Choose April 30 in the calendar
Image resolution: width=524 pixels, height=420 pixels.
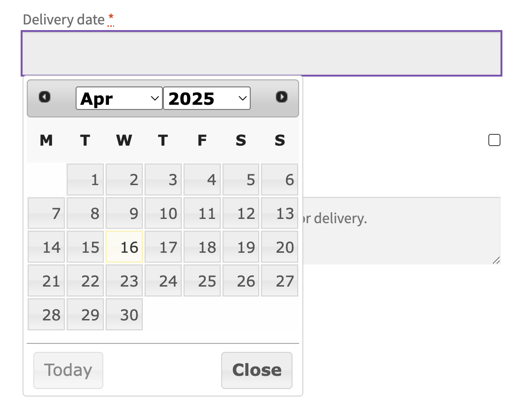124,315
